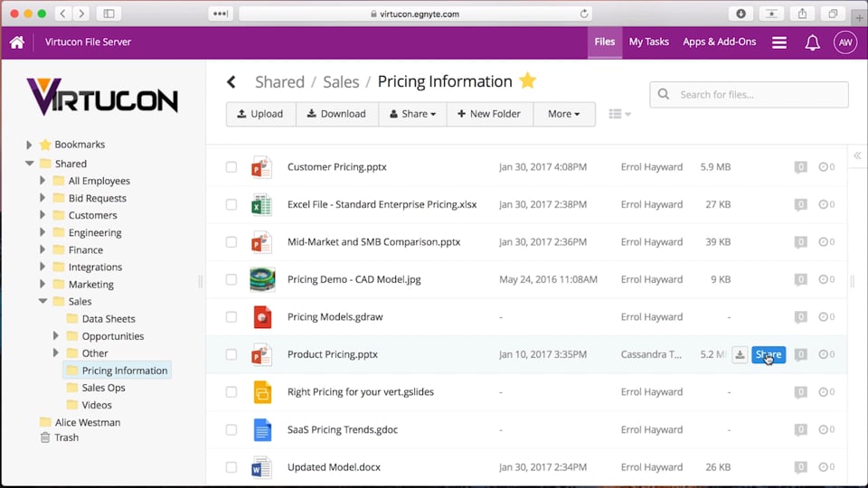Collapse the right side panel chevron
Screen dimensions: 868x488
pyautogui.click(x=857, y=156)
